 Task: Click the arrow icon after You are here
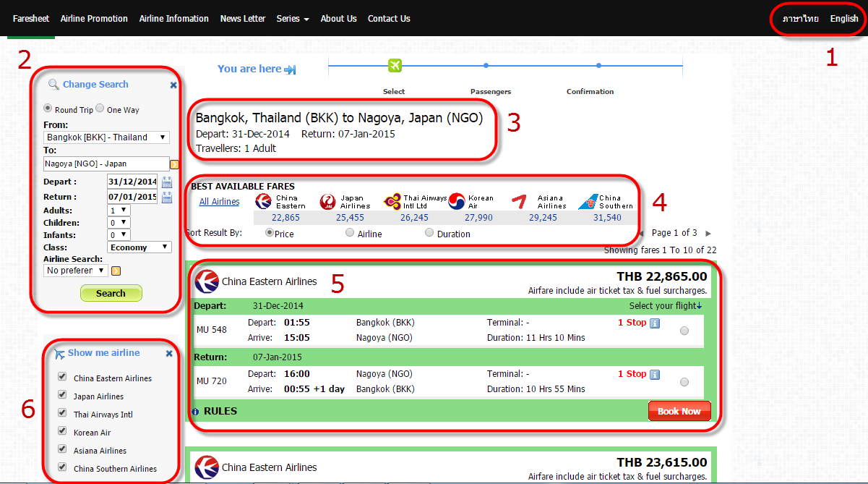click(291, 69)
